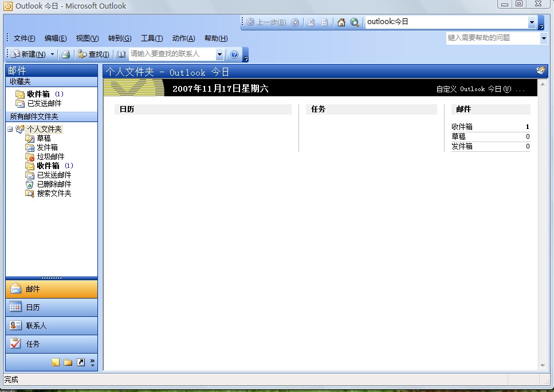Open the 草稿 folder

tap(38, 138)
